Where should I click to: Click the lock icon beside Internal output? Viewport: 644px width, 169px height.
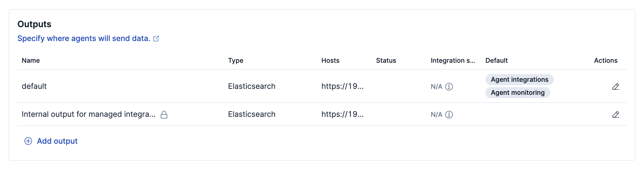164,115
